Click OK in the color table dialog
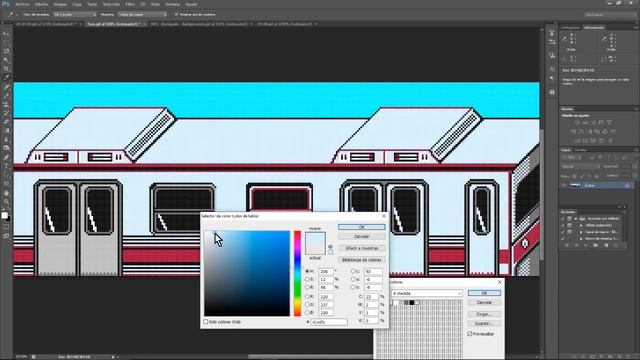The image size is (640, 360). pos(484,293)
